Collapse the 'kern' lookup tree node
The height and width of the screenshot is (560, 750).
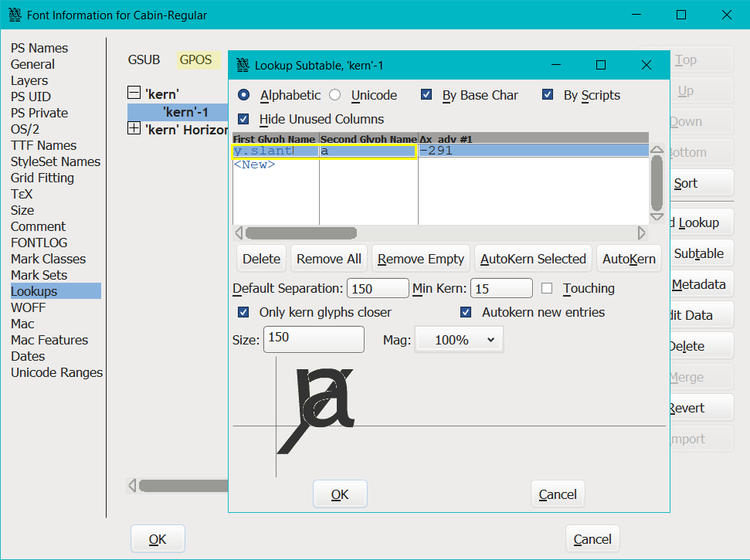pyautogui.click(x=134, y=93)
